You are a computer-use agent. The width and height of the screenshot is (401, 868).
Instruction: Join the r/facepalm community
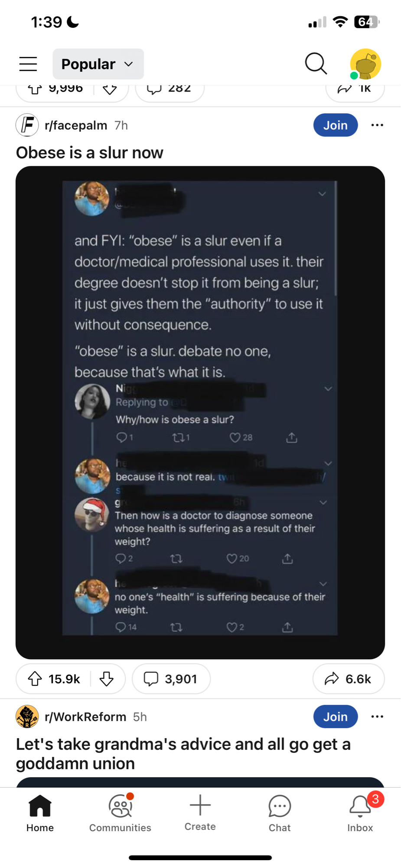[335, 125]
